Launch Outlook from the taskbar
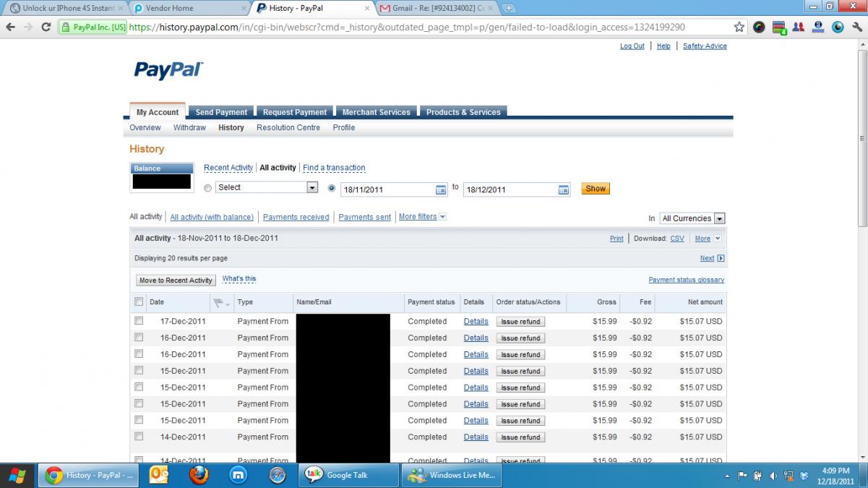868x488 pixels. [x=158, y=475]
